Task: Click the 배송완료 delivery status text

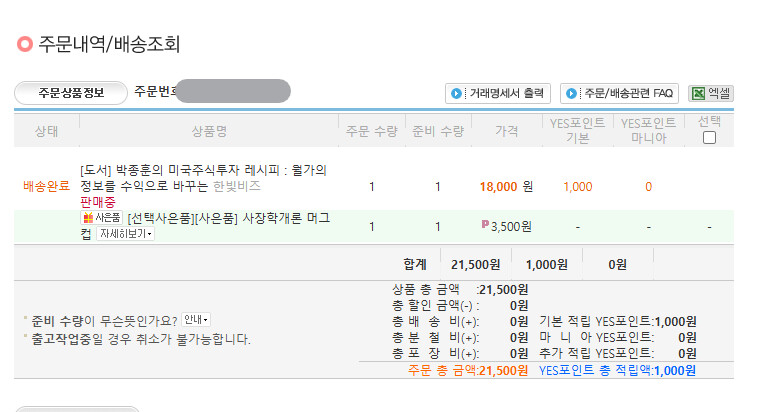Action: pyautogui.click(x=47, y=186)
